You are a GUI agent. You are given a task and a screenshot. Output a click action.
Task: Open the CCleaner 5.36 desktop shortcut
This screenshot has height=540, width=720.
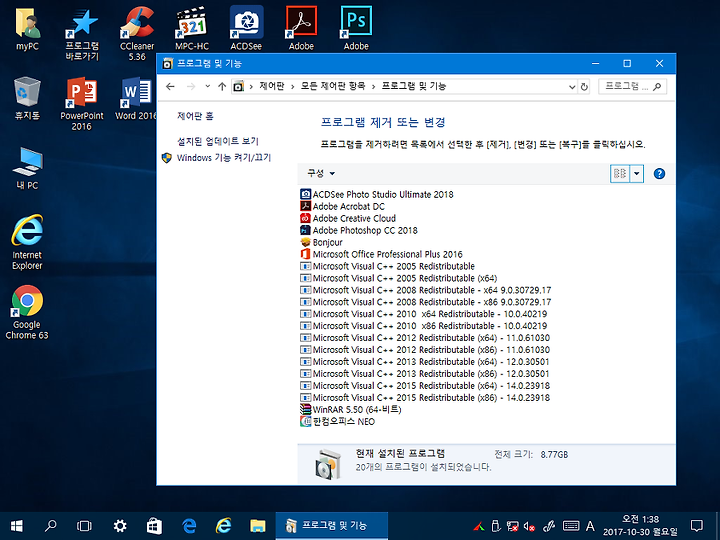(137, 34)
